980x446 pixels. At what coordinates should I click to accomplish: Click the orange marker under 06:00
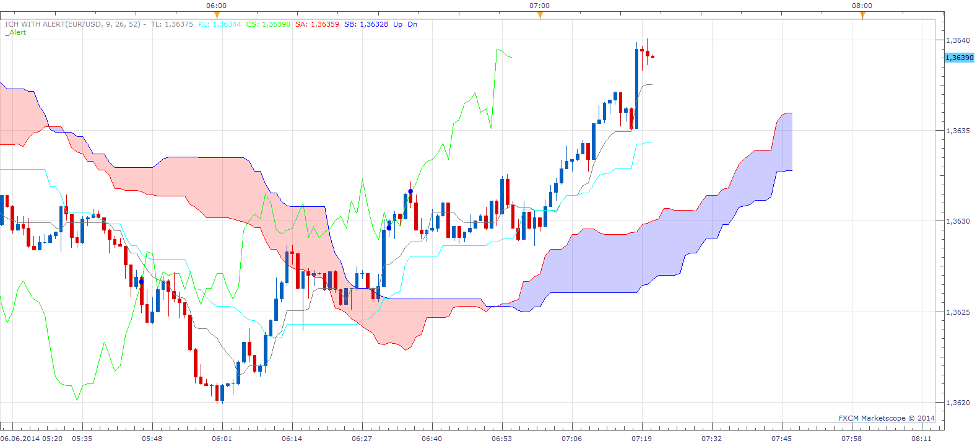(x=217, y=15)
